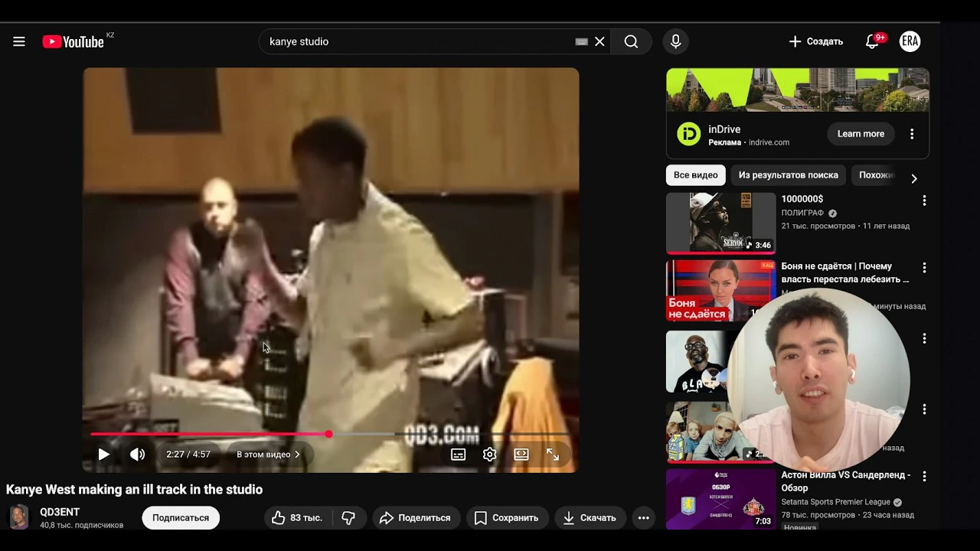Share the video via Поделиться
Screen dimensions: 980x551
click(416, 518)
